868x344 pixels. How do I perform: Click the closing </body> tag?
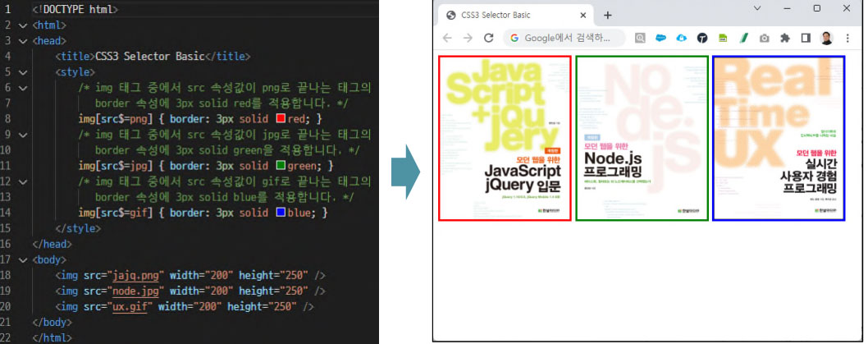(x=53, y=322)
